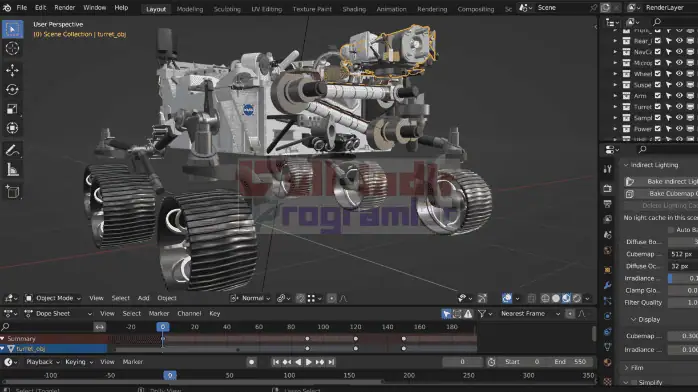Select the turret_obj channel row
This screenshot has width=698, height=392.
tap(53, 348)
